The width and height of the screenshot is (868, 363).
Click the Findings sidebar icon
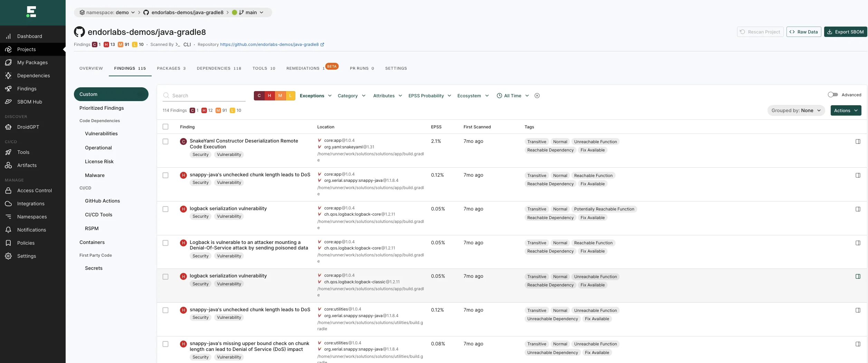click(8, 89)
